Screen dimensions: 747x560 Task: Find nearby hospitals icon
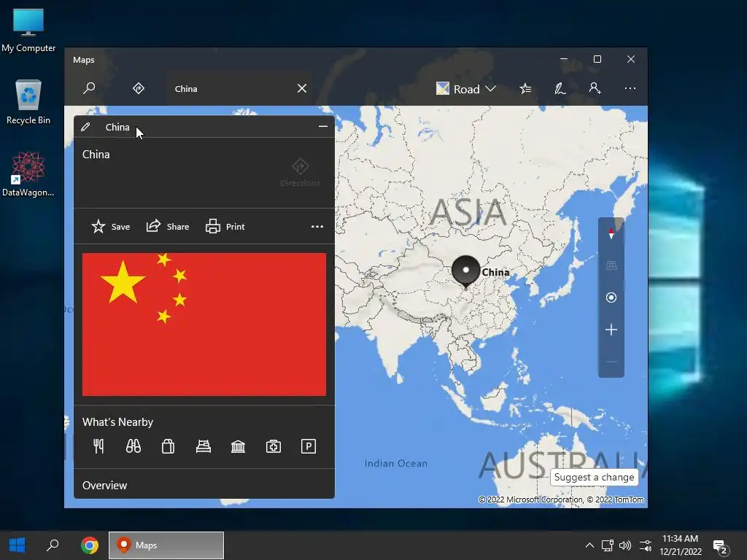click(274, 447)
